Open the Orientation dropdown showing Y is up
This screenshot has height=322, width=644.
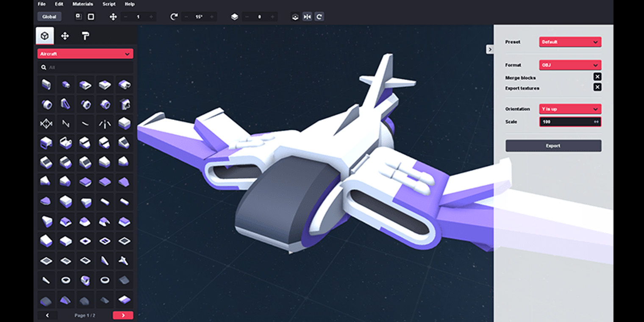[x=570, y=109]
